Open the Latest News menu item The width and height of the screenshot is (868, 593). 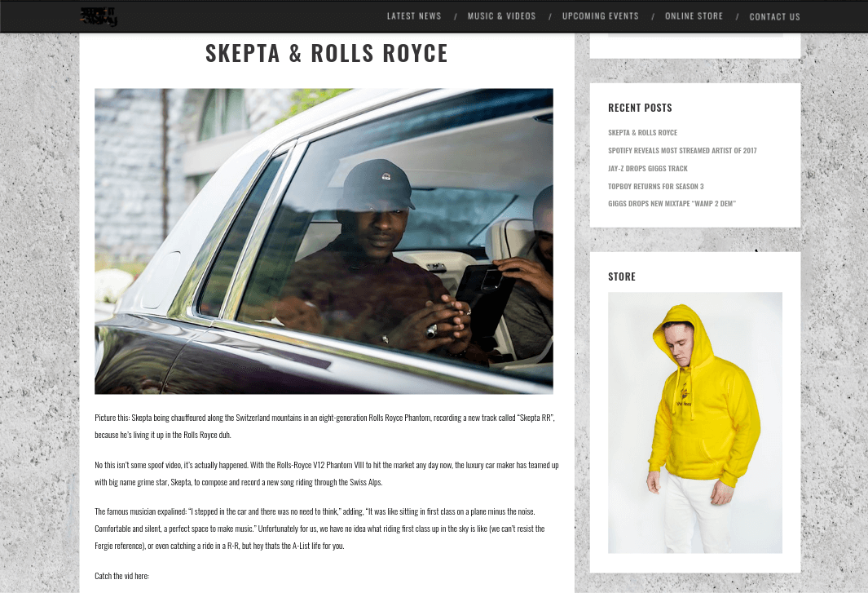click(414, 16)
